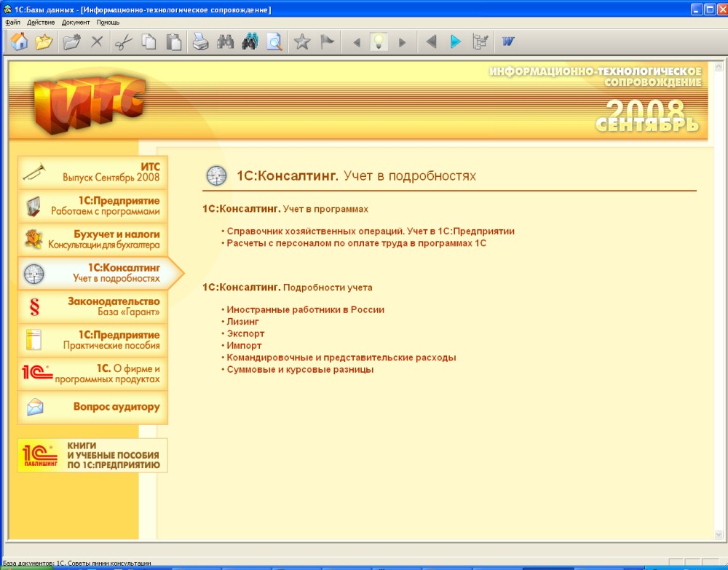The height and width of the screenshot is (570, 728).
Task: Click the Home icon in the toolbar
Action: (20, 42)
